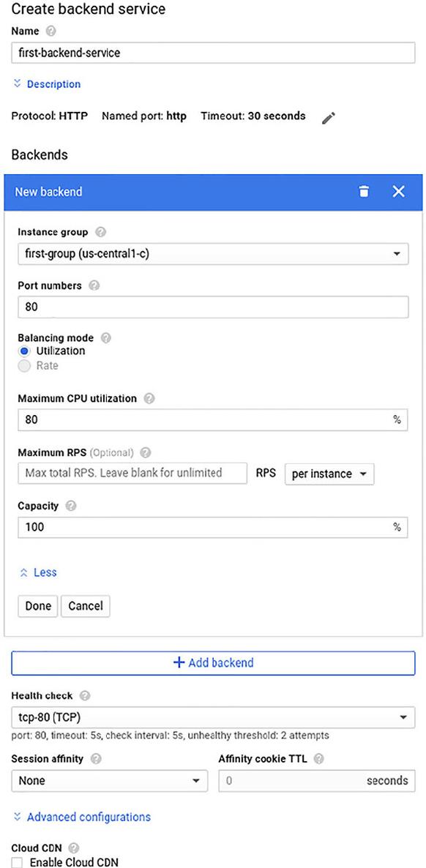The height and width of the screenshot is (868, 426).
Task: Click the pencil edit icon beside Timeout
Action: [x=329, y=117]
